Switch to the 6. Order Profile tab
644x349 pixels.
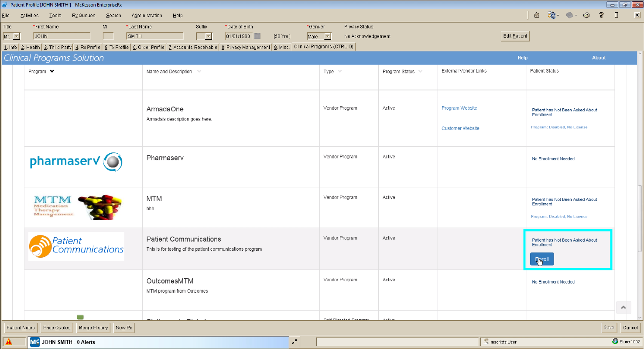pyautogui.click(x=149, y=47)
